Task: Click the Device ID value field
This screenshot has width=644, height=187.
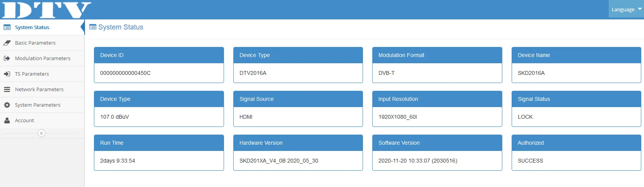Action: pos(159,73)
